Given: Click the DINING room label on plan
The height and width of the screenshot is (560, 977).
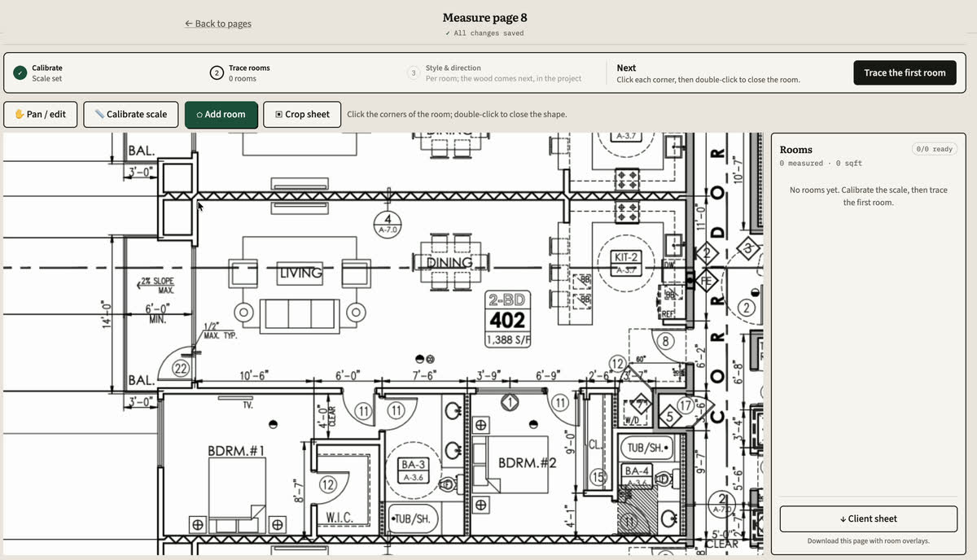Looking at the screenshot, I should (x=450, y=263).
